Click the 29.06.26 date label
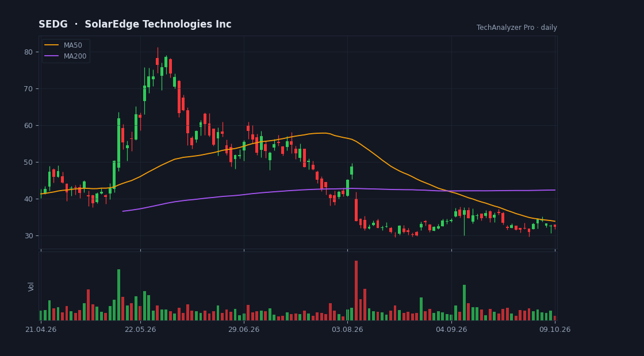644x356 pixels. point(244,330)
